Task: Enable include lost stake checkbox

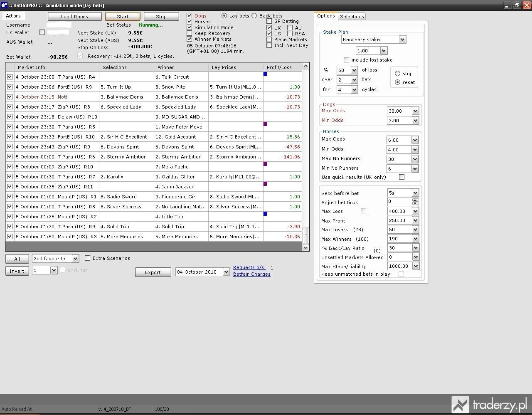Action: 347,60
